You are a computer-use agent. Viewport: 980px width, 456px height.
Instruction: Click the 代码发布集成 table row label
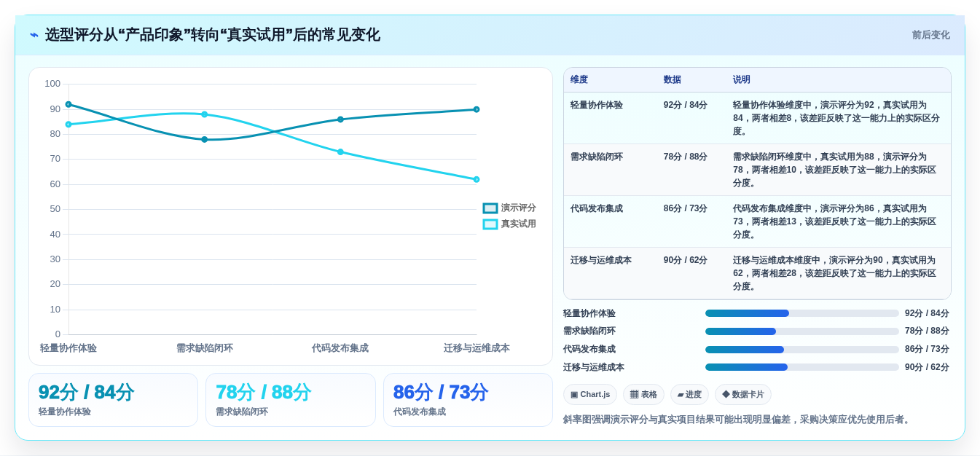[597, 209]
